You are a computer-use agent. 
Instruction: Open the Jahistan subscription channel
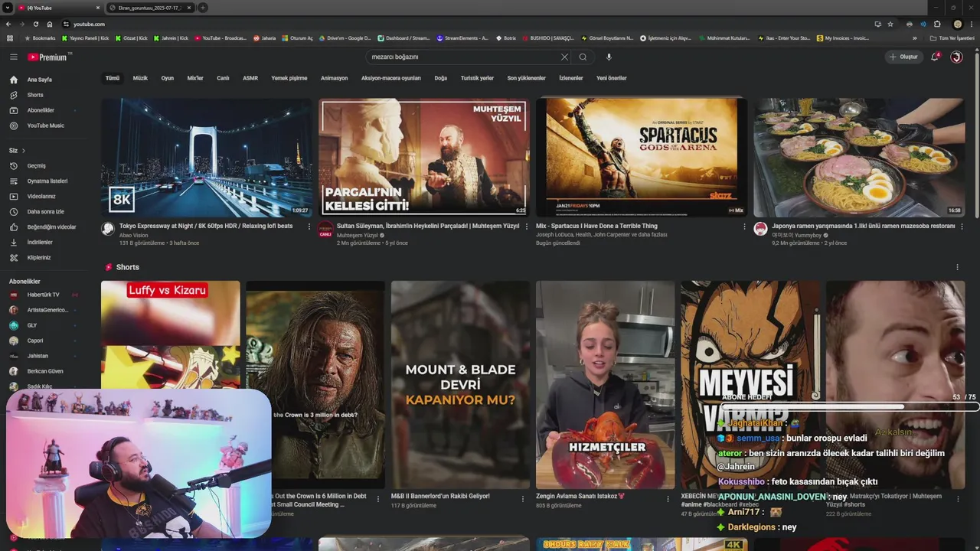(38, 356)
